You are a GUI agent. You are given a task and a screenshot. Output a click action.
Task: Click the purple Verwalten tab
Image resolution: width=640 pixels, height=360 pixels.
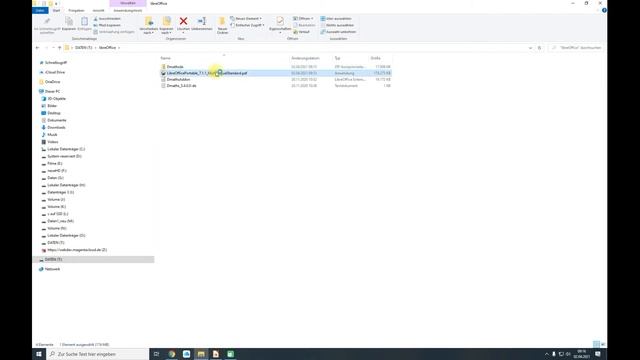pyautogui.click(x=128, y=3)
